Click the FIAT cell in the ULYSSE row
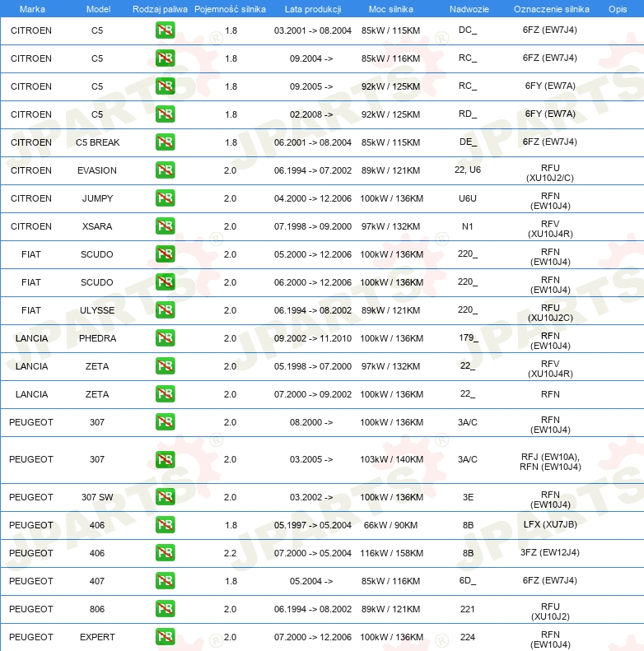This screenshot has height=651, width=644. tap(31, 310)
